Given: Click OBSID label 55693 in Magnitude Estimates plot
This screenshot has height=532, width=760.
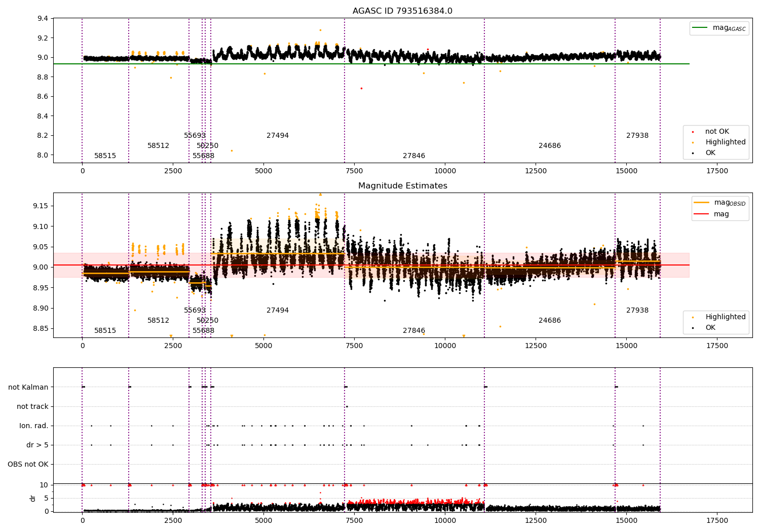Looking at the screenshot, I should 195,311.
